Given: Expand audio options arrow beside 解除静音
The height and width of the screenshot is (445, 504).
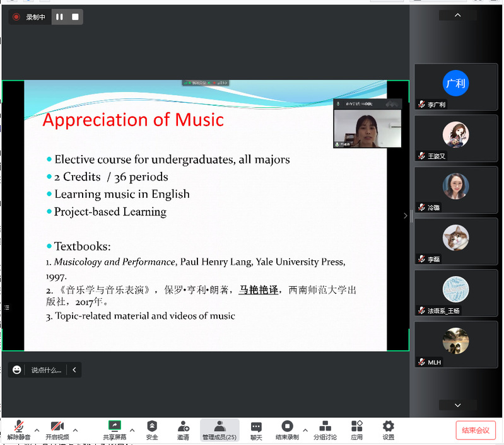Looking at the screenshot, I should point(37,431).
